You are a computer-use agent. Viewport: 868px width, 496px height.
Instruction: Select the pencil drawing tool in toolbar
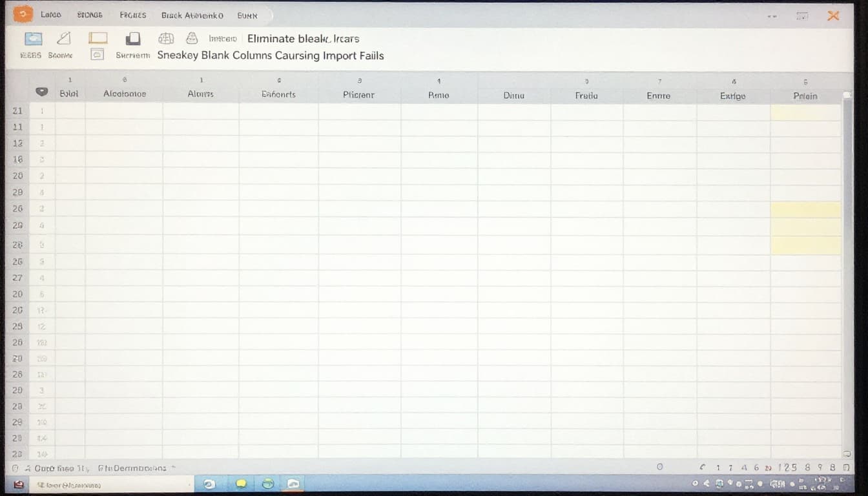[x=63, y=38]
